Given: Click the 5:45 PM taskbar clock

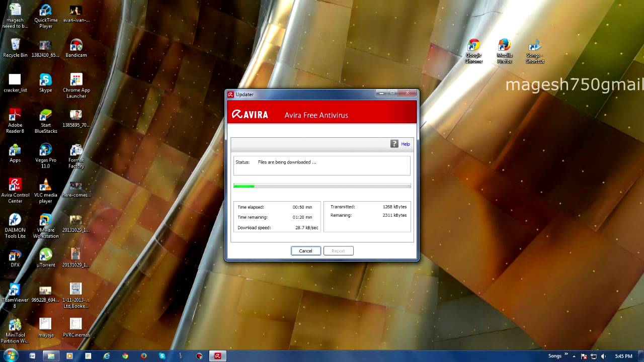Looking at the screenshot, I should click(x=623, y=356).
